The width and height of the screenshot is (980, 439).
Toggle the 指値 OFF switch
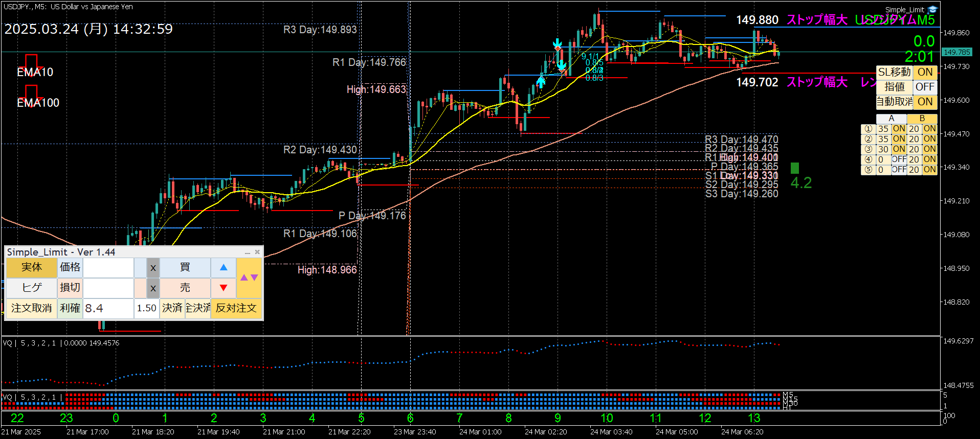click(925, 87)
